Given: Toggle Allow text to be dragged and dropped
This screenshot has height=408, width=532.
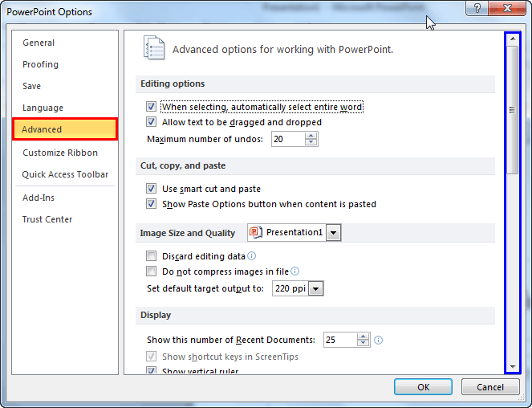Looking at the screenshot, I should click(151, 122).
